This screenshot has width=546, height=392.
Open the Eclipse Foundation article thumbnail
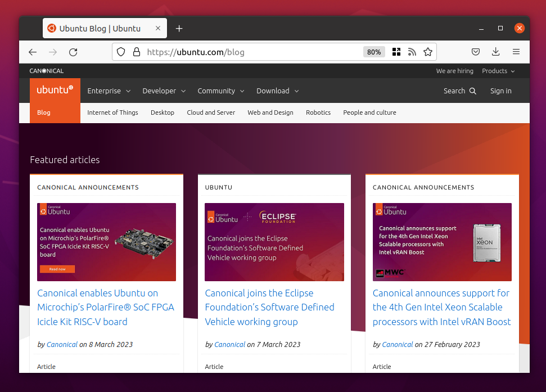(274, 242)
